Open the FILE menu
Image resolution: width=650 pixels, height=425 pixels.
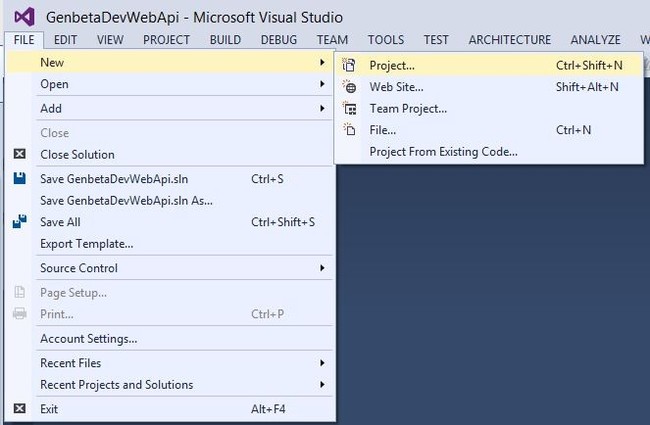[24, 40]
